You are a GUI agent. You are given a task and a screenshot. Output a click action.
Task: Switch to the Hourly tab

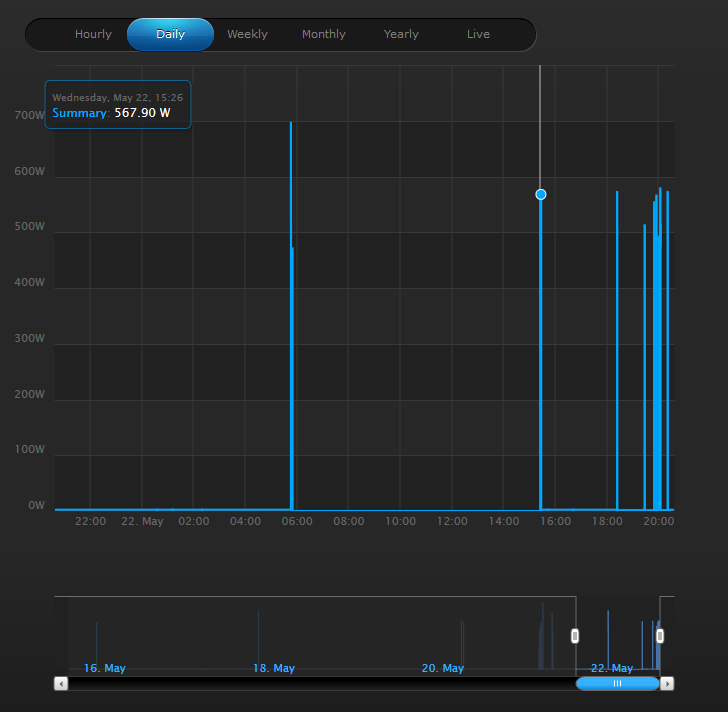click(93, 34)
